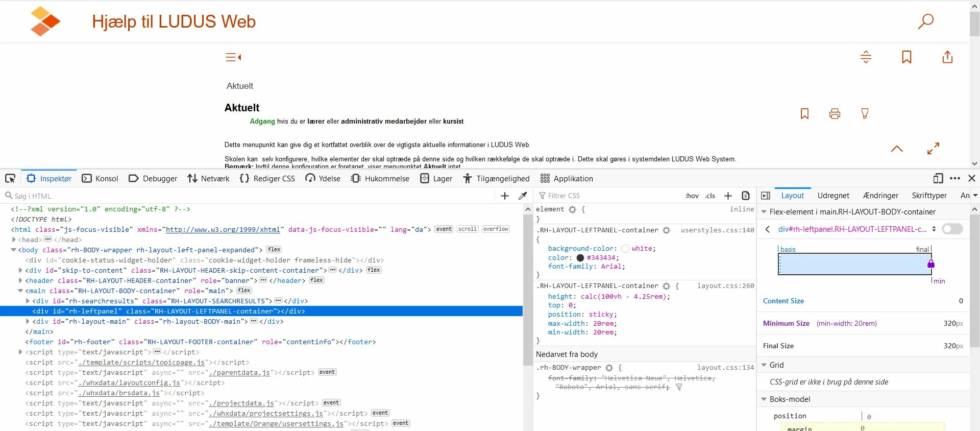Open the filter options icon in the page toolbar
Viewport: 980px width, 431px height.
coord(866,57)
